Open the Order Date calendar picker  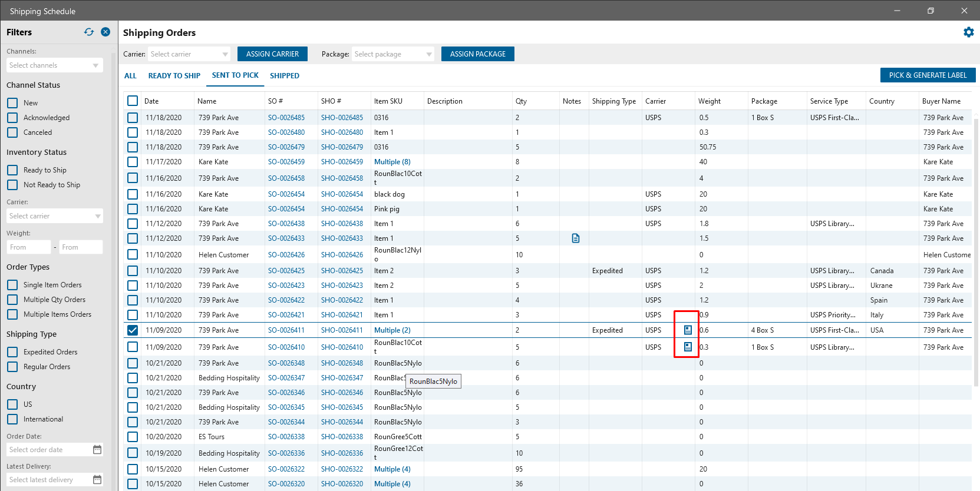97,450
